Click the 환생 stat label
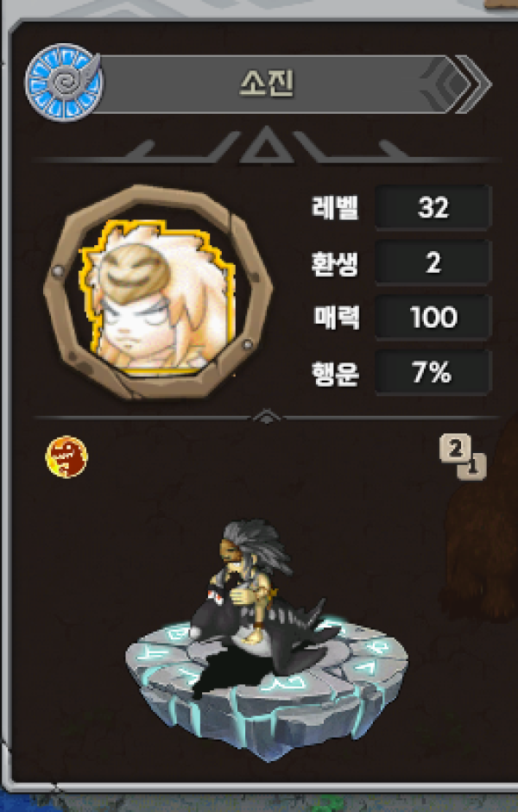The height and width of the screenshot is (812, 518). pyautogui.click(x=335, y=263)
